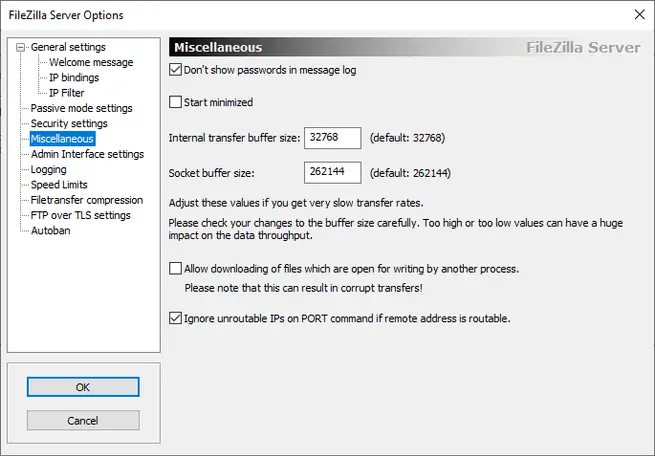Viewport: 655px width, 456px height.
Task: Click the Internal transfer buffer size field
Action: (x=333, y=138)
